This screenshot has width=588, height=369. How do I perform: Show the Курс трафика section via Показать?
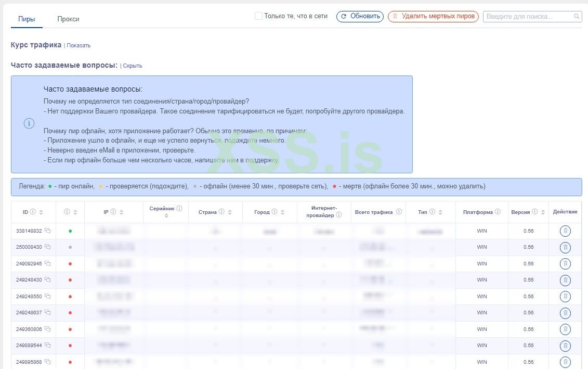coord(79,45)
